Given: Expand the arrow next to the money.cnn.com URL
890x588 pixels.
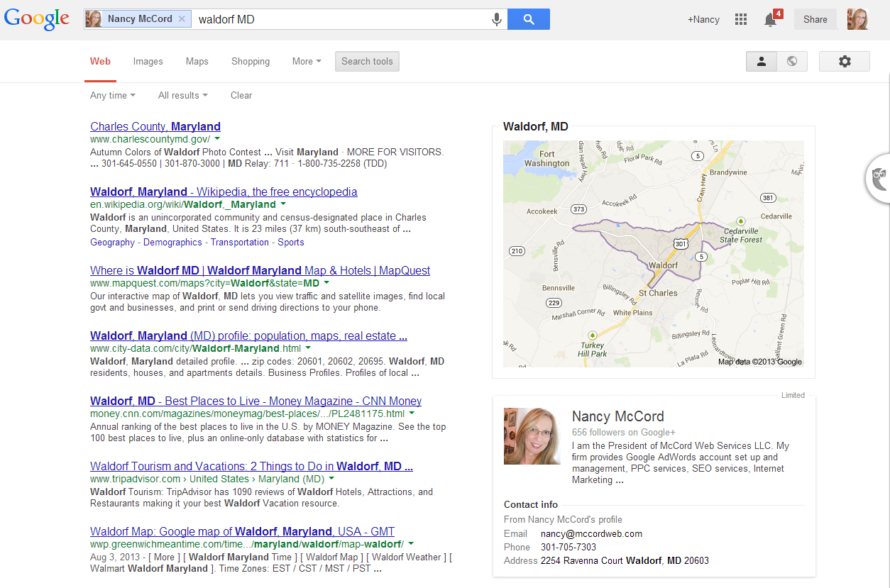Looking at the screenshot, I should click(412, 414).
